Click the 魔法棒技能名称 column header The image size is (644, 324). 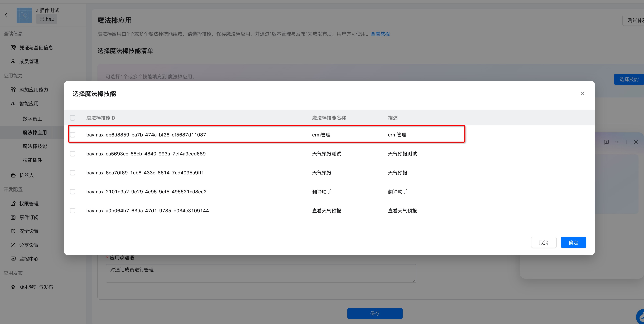329,118
